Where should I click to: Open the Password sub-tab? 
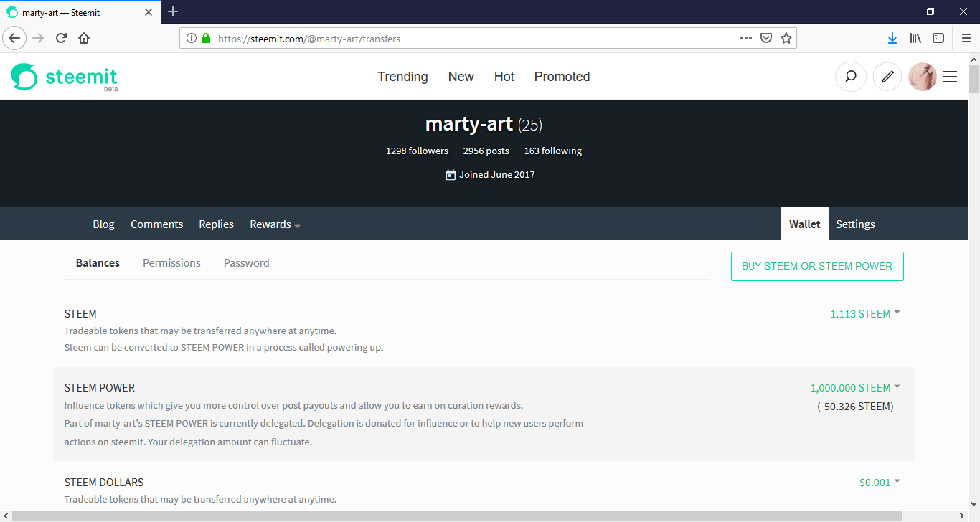(x=246, y=263)
